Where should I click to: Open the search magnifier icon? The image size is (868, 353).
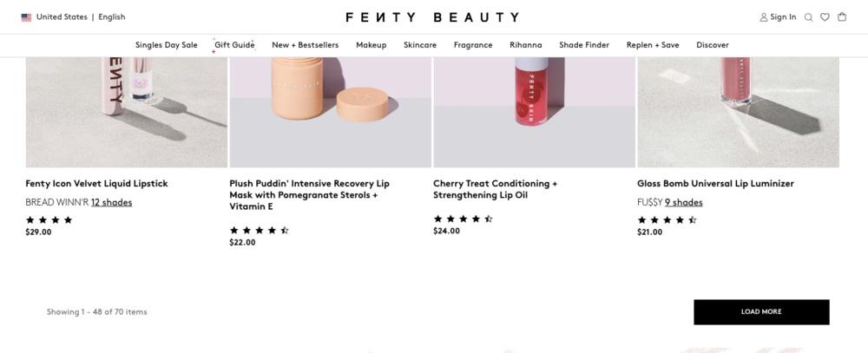[x=808, y=17]
